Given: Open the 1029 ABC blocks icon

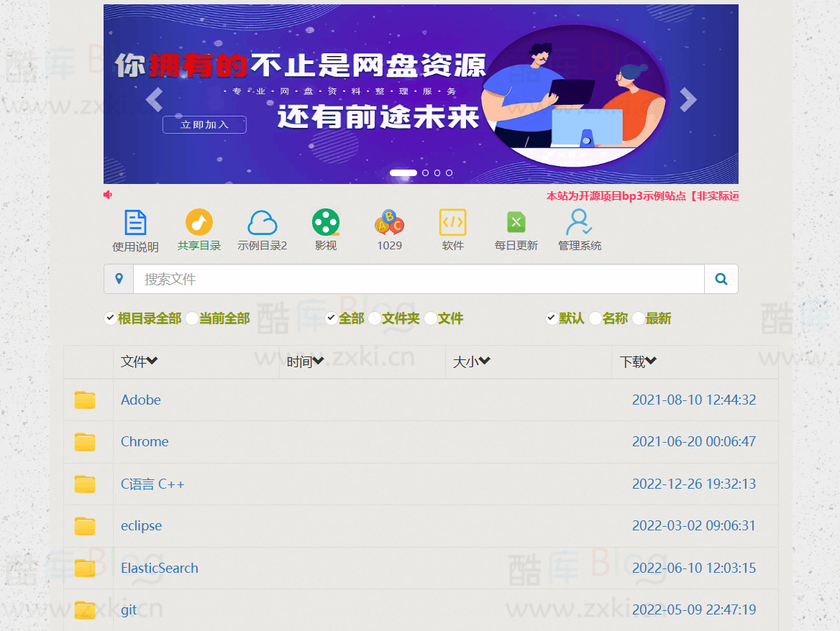Looking at the screenshot, I should click(x=389, y=223).
